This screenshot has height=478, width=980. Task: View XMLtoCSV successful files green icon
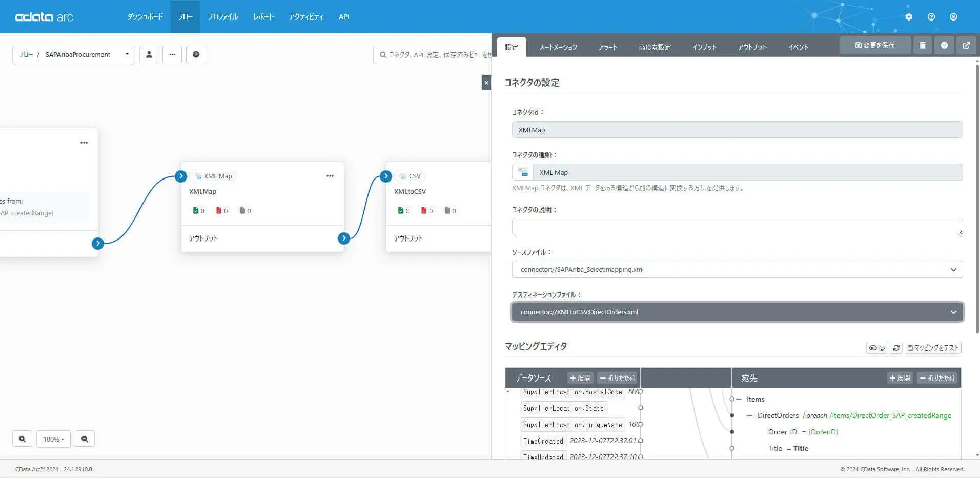pyautogui.click(x=400, y=210)
